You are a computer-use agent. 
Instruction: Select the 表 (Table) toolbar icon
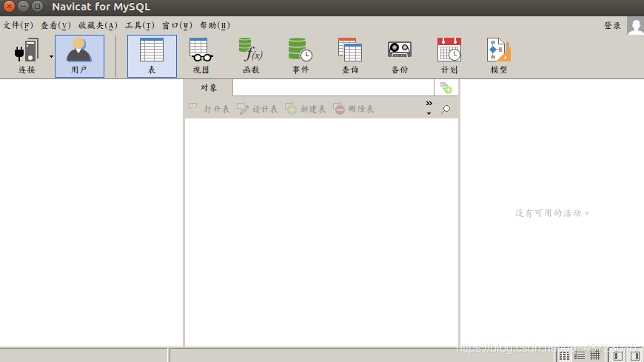coord(152,56)
